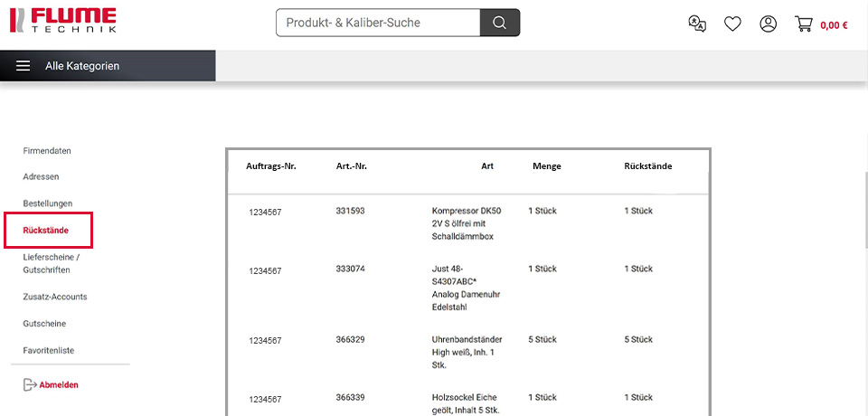This screenshot has height=416, width=868.
Task: Expand the Alle Kategorien menu
Action: pos(82,66)
